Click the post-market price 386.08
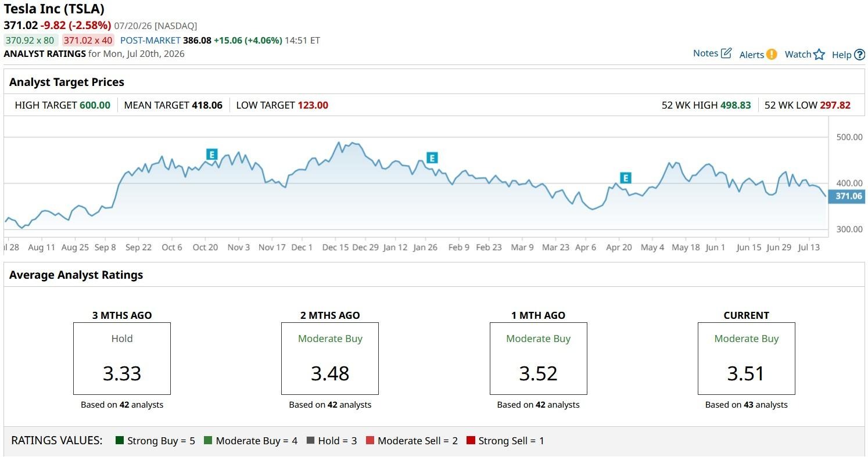Image resolution: width=868 pixels, height=457 pixels. [x=197, y=41]
